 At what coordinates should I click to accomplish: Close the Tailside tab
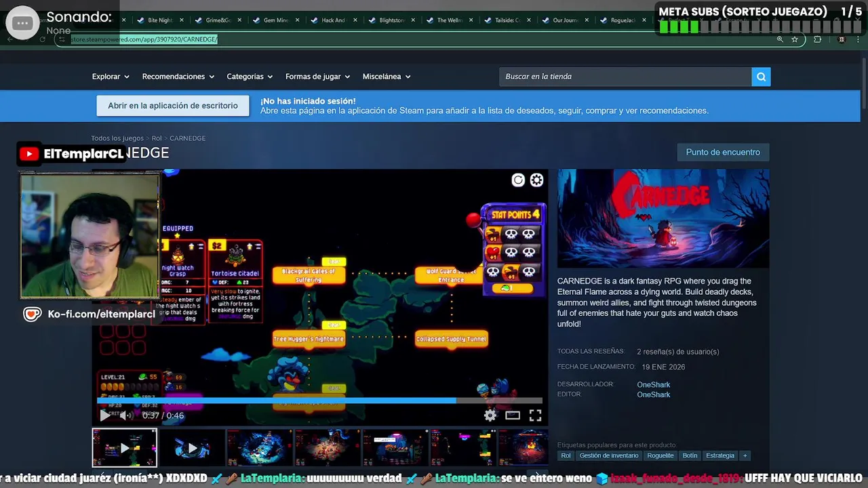[528, 20]
